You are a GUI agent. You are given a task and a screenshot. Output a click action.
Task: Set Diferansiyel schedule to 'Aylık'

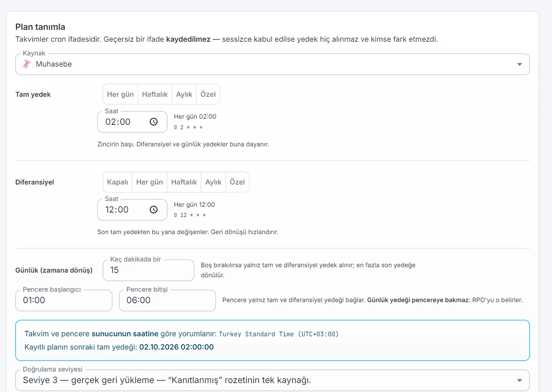[213, 182]
